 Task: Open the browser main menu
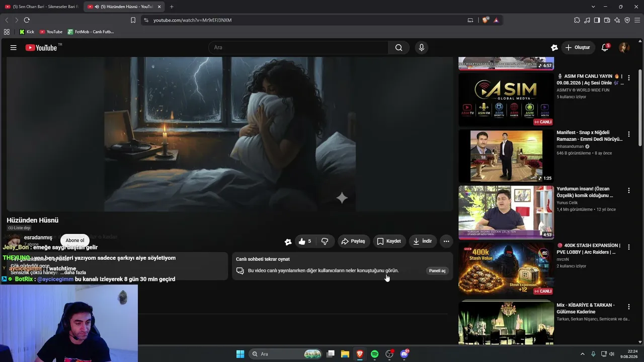tap(637, 20)
